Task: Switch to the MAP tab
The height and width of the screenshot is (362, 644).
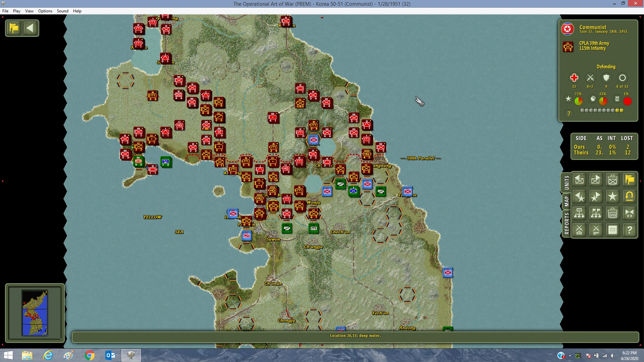Action: point(567,201)
